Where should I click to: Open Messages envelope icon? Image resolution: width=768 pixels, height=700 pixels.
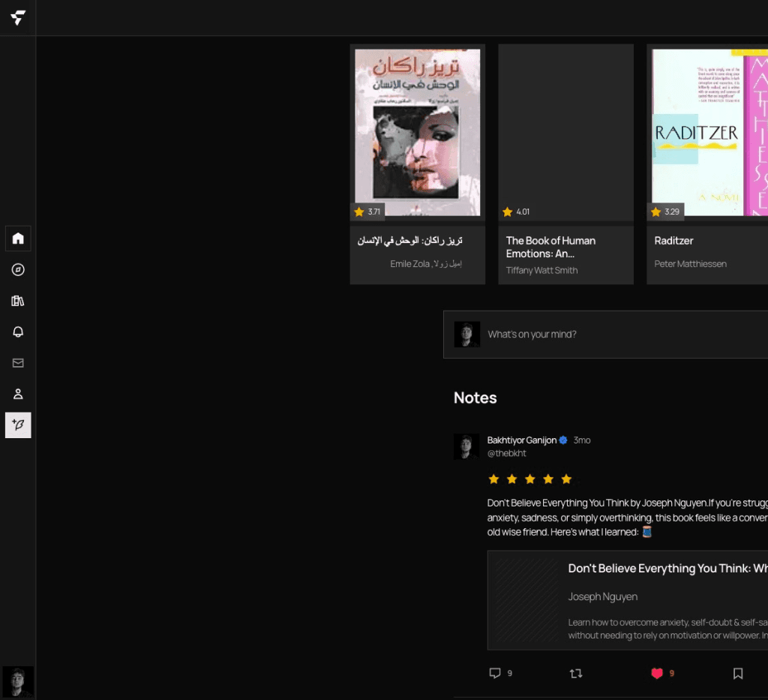[x=18, y=363]
